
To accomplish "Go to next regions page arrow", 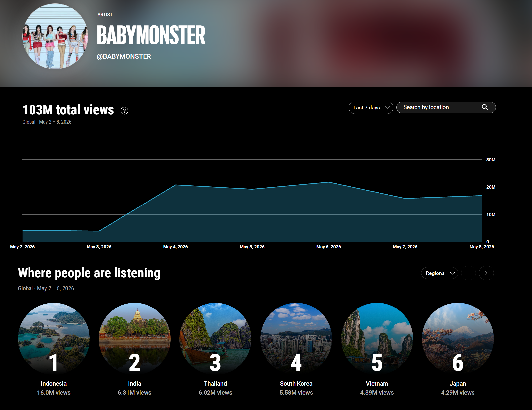I will (486, 273).
